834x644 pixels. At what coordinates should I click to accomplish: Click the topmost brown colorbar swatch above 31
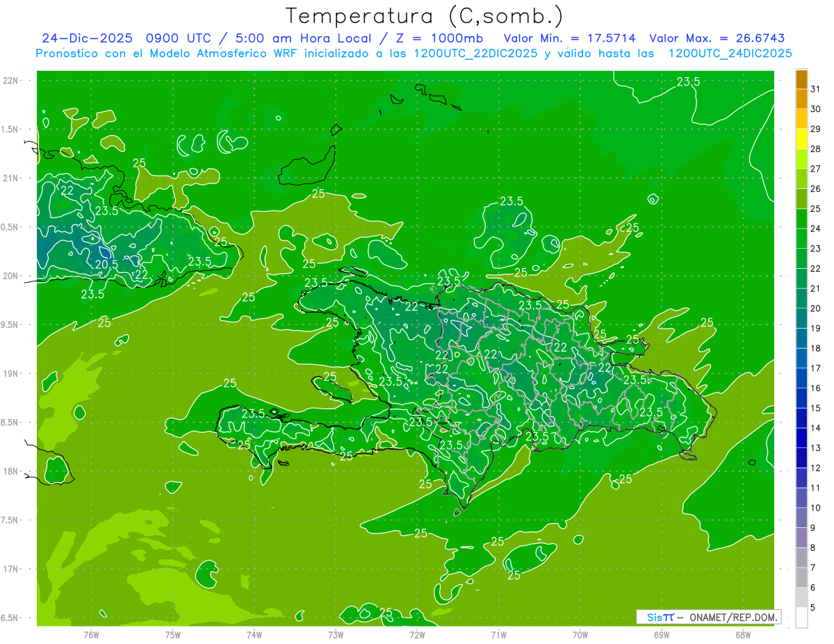coord(802,80)
